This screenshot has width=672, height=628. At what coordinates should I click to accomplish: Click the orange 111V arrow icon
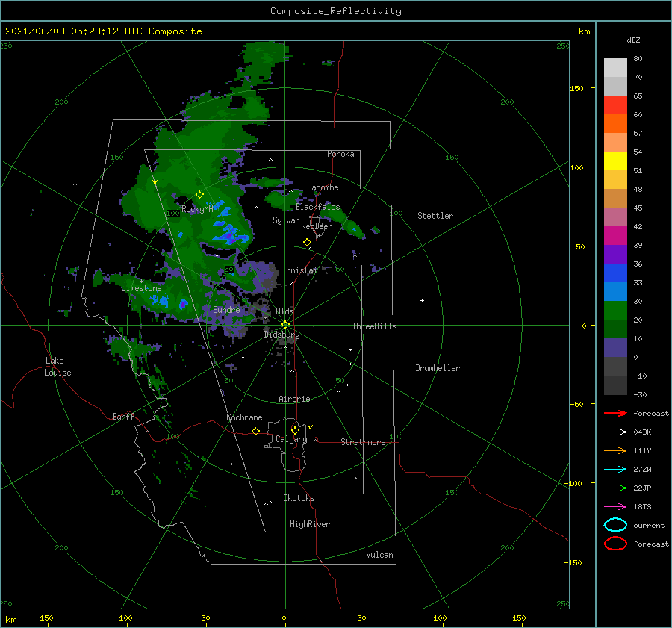615,450
